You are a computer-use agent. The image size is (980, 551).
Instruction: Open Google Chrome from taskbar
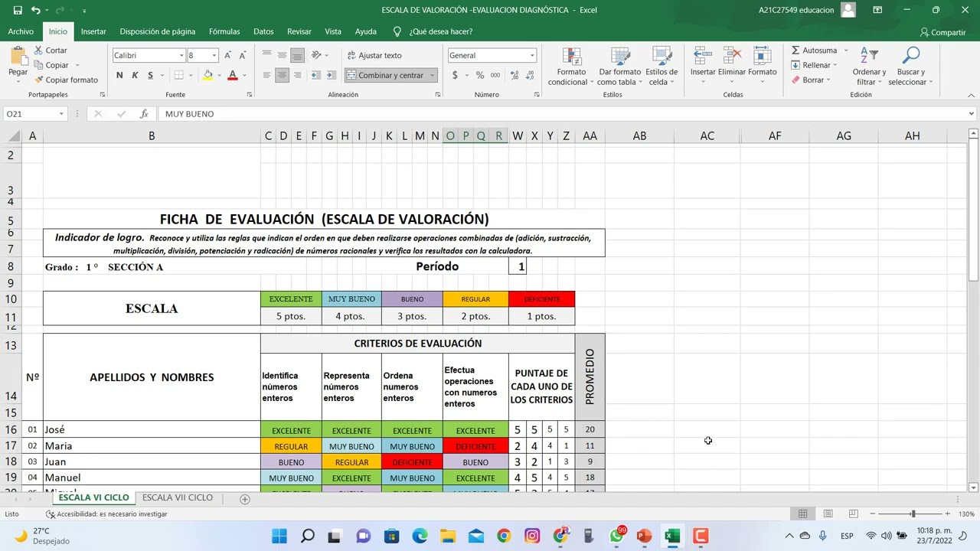click(504, 536)
